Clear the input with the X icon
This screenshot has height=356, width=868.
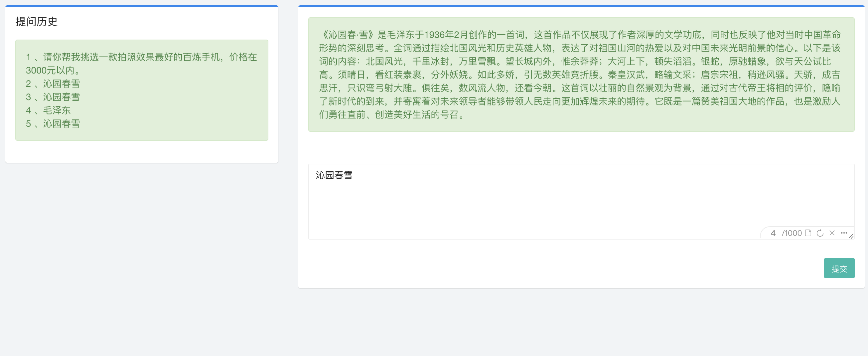pyautogui.click(x=832, y=233)
